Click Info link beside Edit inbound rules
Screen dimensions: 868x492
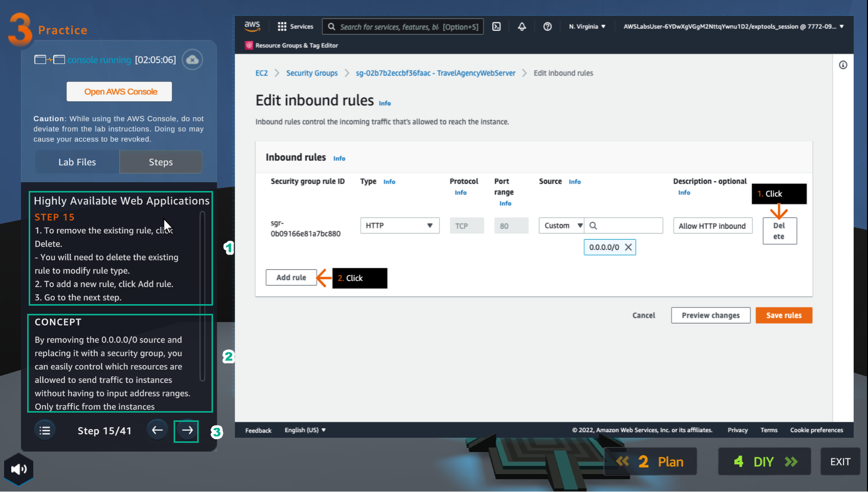[385, 103]
